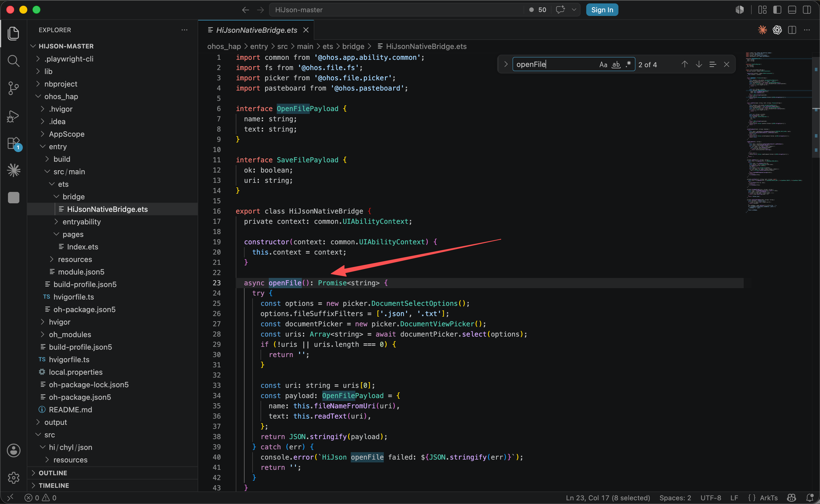This screenshot has height=504, width=820.
Task: Expand Replace toggle in find widget
Action: pyautogui.click(x=505, y=64)
